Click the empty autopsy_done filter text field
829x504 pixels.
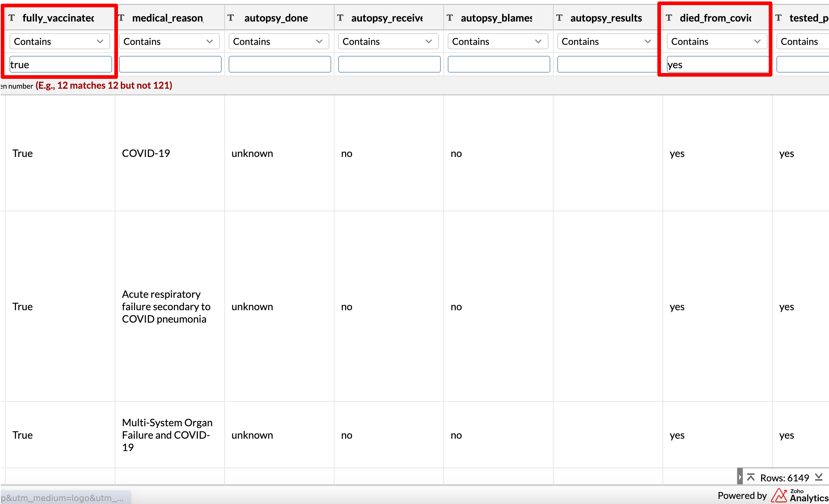click(280, 65)
